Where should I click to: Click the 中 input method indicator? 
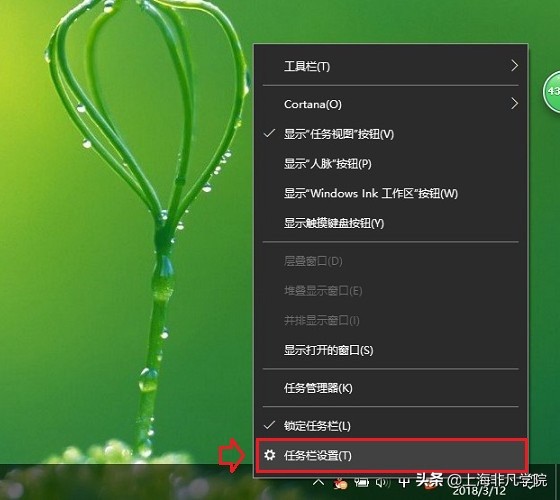click(404, 482)
